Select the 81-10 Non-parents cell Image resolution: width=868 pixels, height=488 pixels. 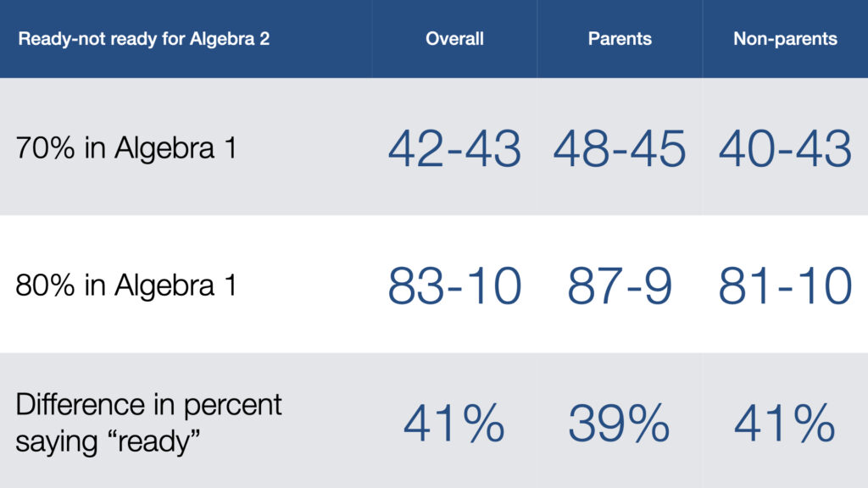tap(785, 286)
